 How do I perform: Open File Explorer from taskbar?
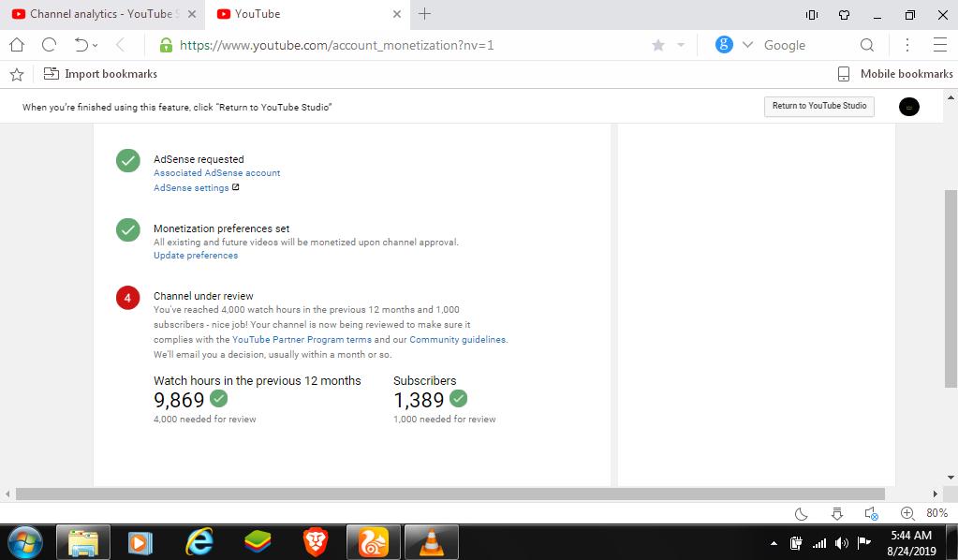coord(83,543)
